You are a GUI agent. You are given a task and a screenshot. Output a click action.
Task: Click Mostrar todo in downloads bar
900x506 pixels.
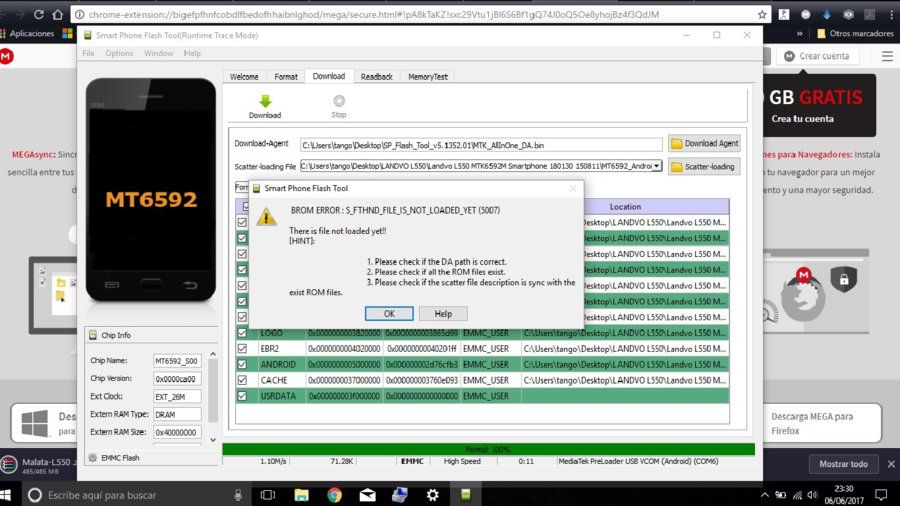(x=843, y=464)
